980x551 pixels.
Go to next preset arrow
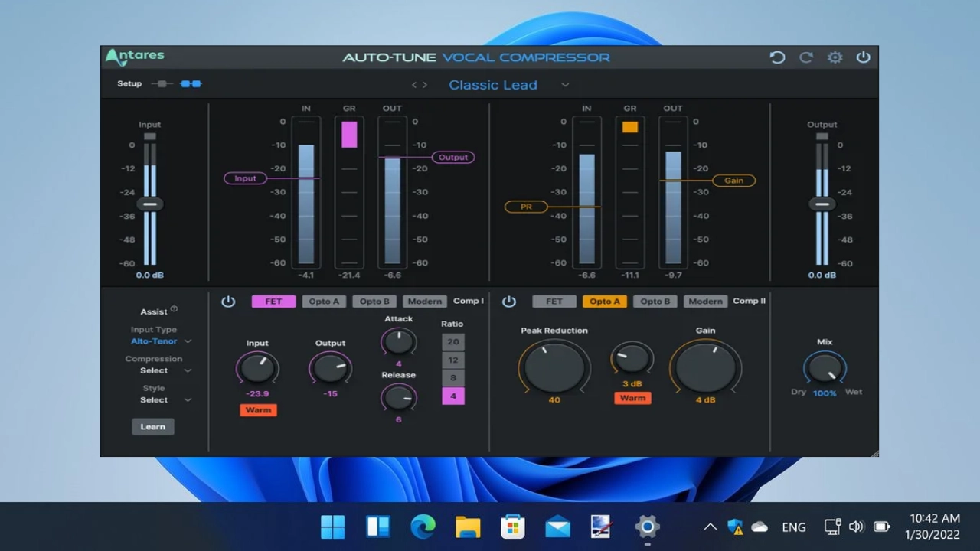coord(425,85)
